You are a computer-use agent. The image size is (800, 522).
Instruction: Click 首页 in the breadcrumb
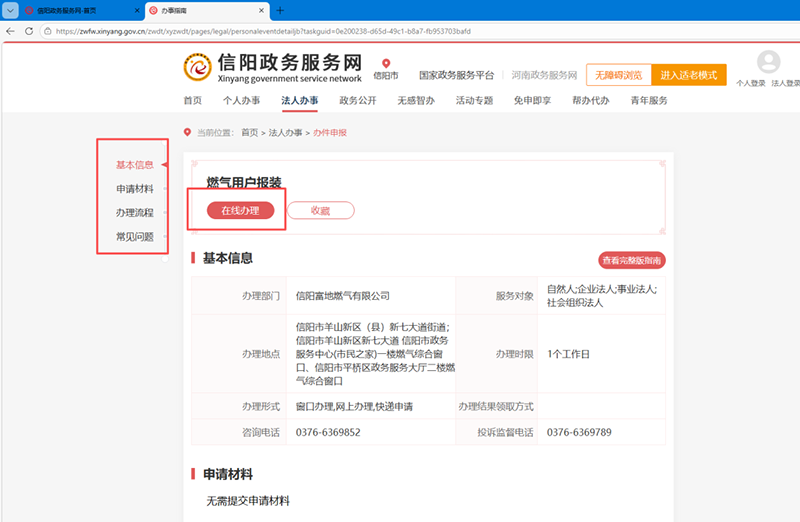pyautogui.click(x=249, y=133)
